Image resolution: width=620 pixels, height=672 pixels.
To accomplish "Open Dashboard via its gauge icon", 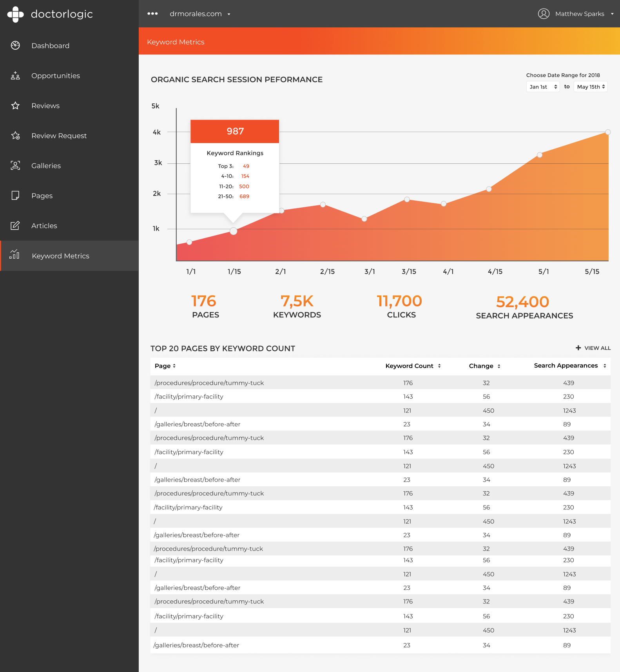I will point(15,45).
